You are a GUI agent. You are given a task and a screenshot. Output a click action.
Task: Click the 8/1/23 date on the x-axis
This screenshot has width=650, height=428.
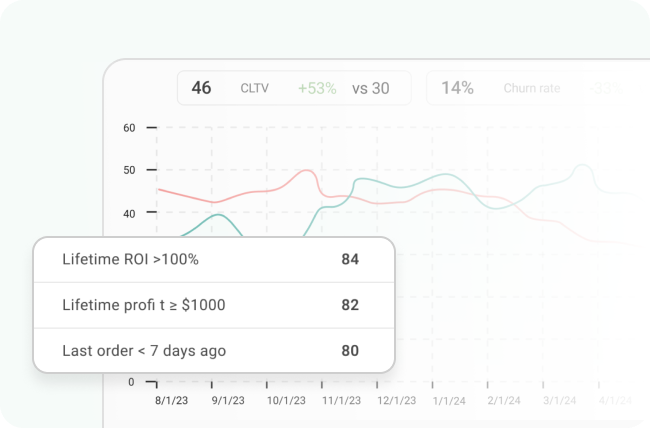coord(170,400)
